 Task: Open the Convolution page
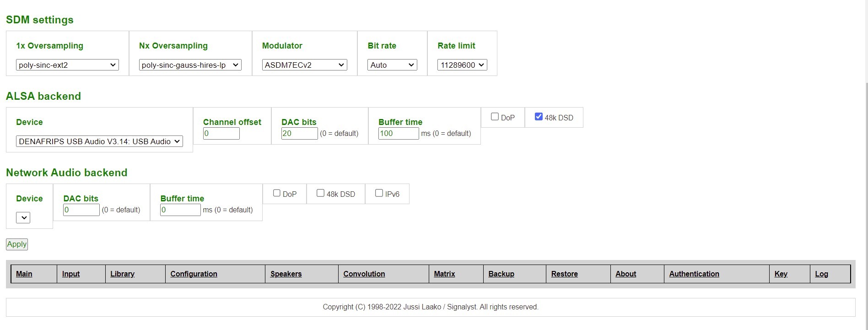click(364, 274)
